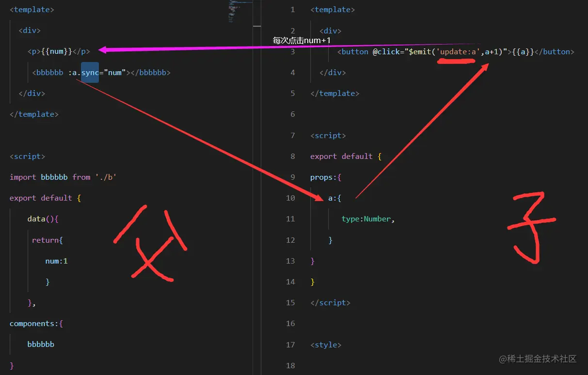Click 'export default {' in left editor
The image size is (588, 375).
click(x=45, y=198)
